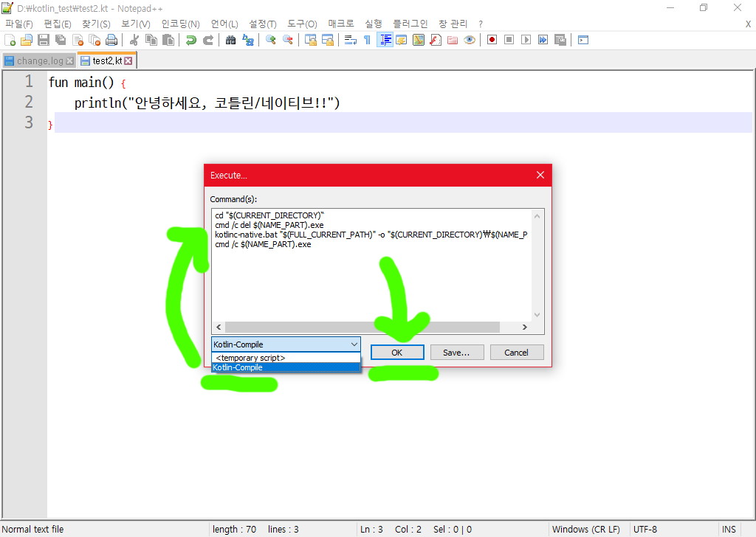
Task: Open the 실행 menu
Action: pyautogui.click(x=373, y=24)
